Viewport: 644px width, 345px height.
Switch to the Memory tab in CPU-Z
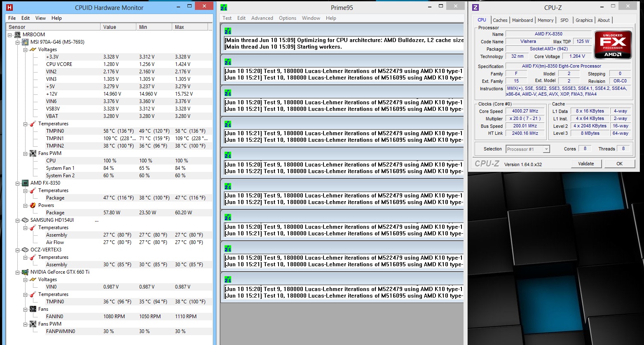coord(546,20)
